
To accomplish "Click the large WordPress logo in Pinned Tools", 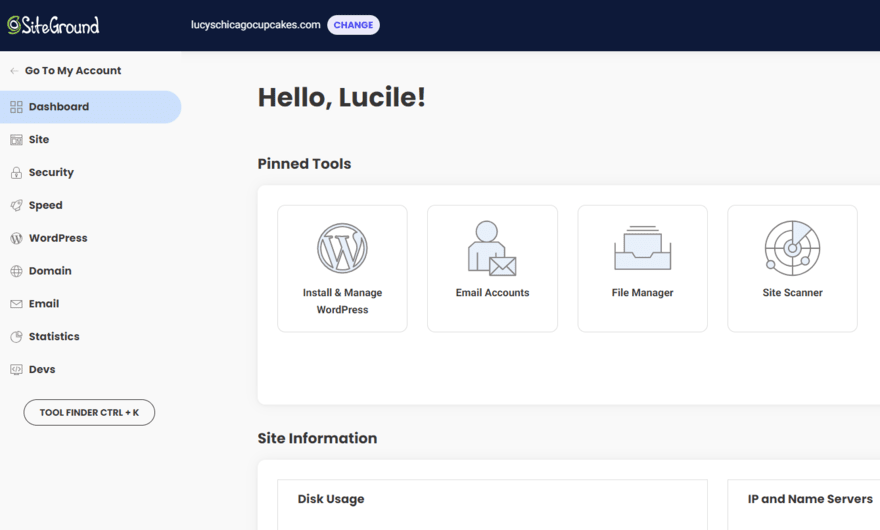I will click(x=342, y=248).
